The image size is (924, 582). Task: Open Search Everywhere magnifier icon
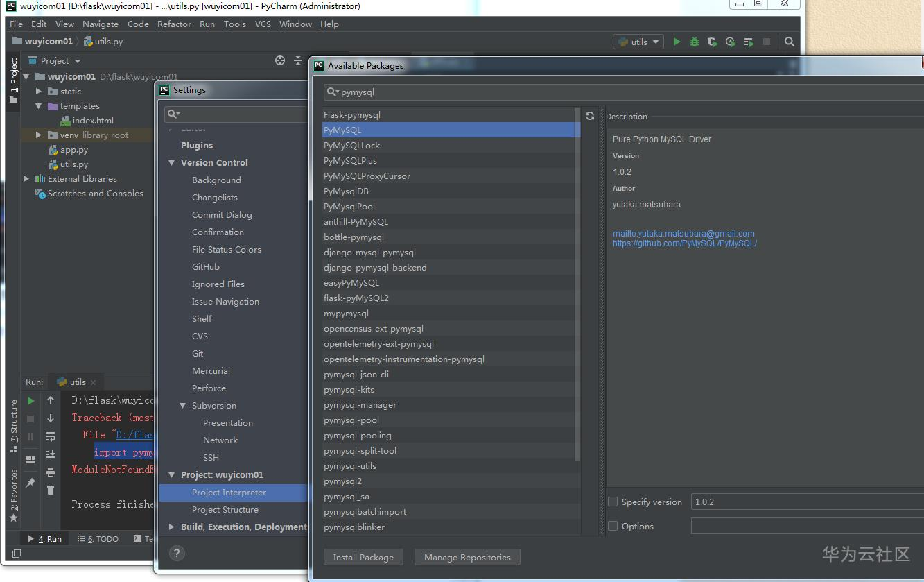pyautogui.click(x=789, y=42)
